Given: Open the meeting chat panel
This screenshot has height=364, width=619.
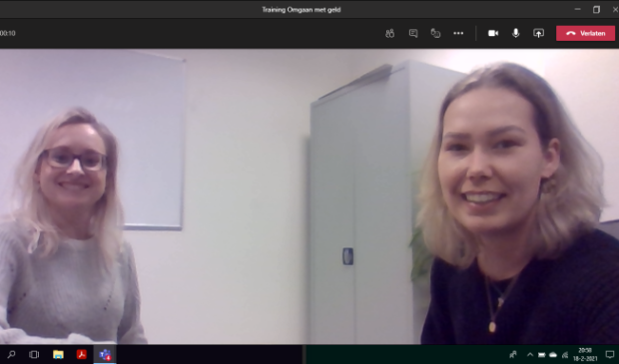Looking at the screenshot, I should click(413, 34).
